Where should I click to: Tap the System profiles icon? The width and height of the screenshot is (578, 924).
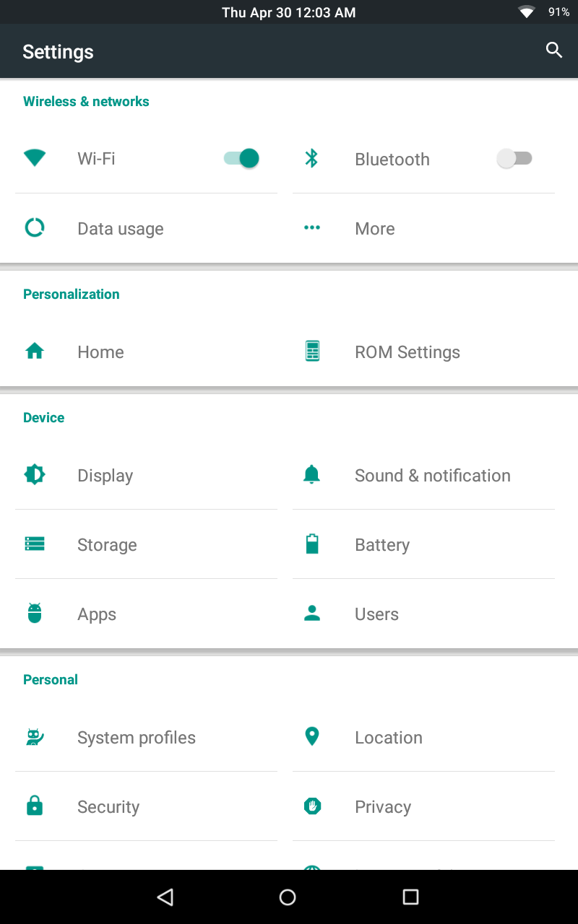pyautogui.click(x=35, y=736)
